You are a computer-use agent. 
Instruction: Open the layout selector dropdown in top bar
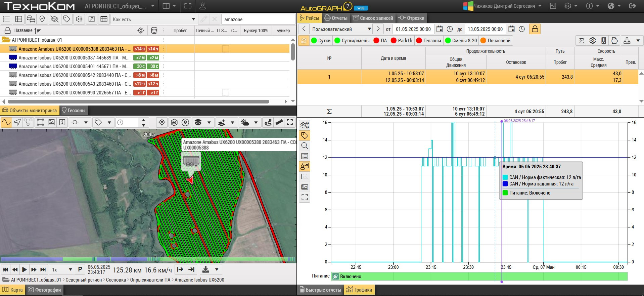click(x=169, y=6)
